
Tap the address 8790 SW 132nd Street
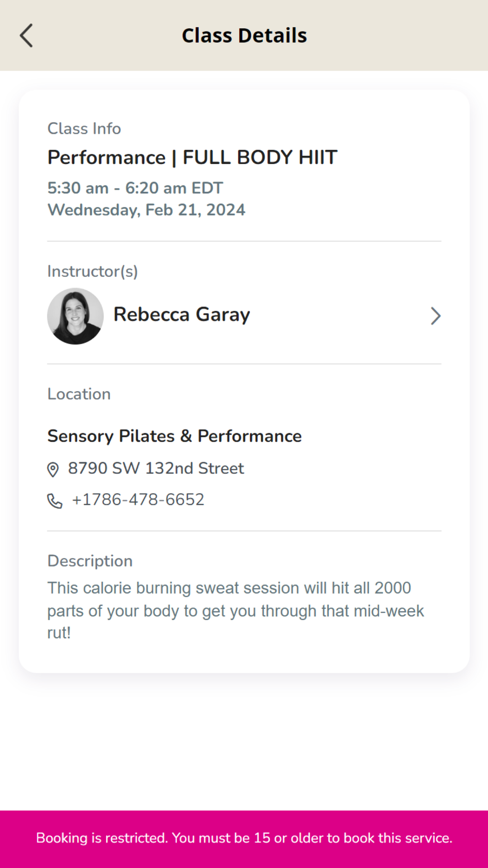[x=156, y=468]
